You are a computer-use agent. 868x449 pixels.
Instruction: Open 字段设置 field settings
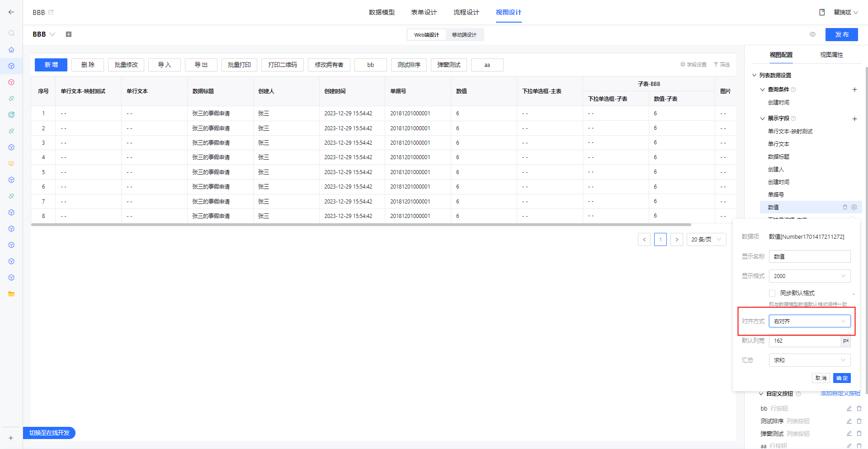point(693,65)
